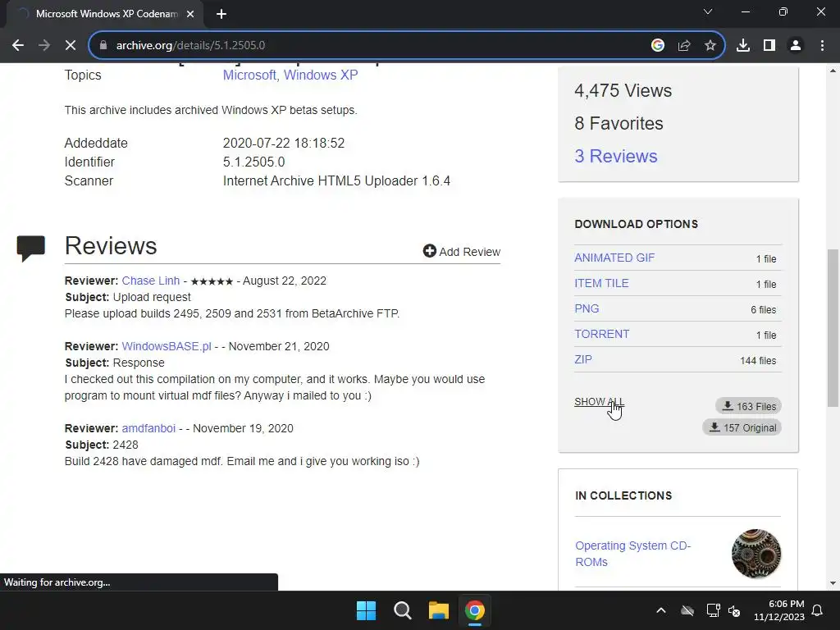Open taskbar Search

[402, 610]
